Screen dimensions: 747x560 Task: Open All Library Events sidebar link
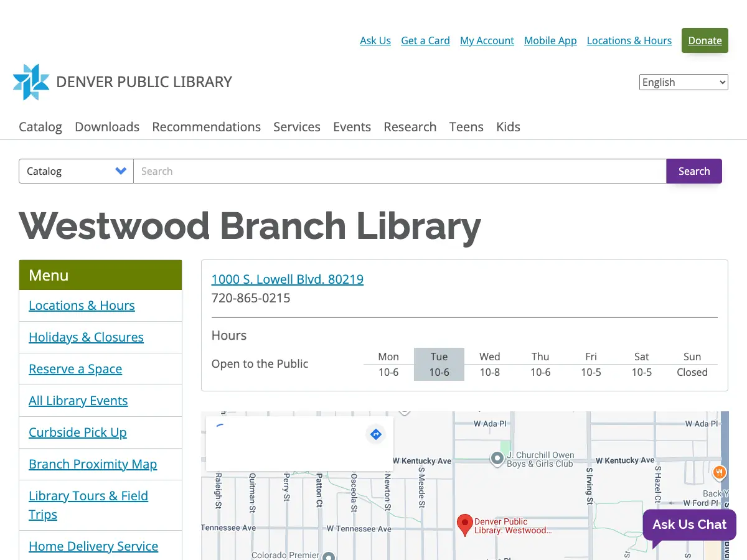[x=78, y=401]
